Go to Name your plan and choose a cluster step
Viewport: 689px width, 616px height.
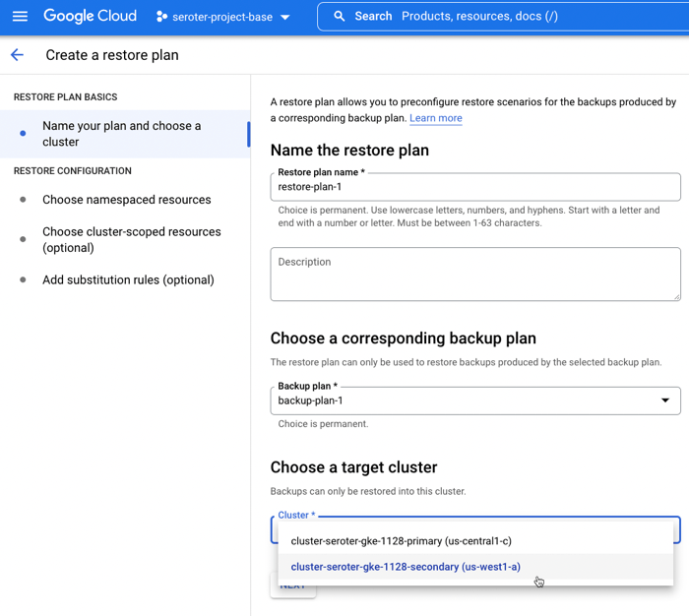click(122, 134)
